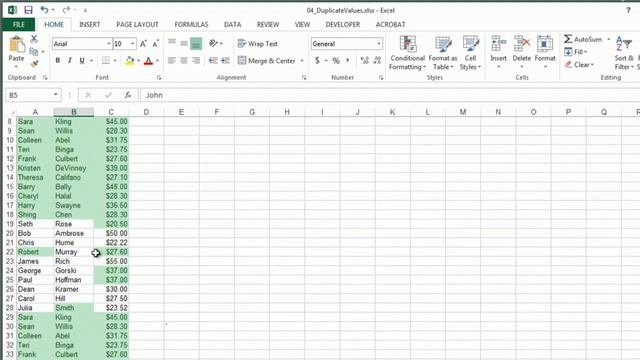Toggle Bold formatting
640x360 pixels.
[x=58, y=60]
